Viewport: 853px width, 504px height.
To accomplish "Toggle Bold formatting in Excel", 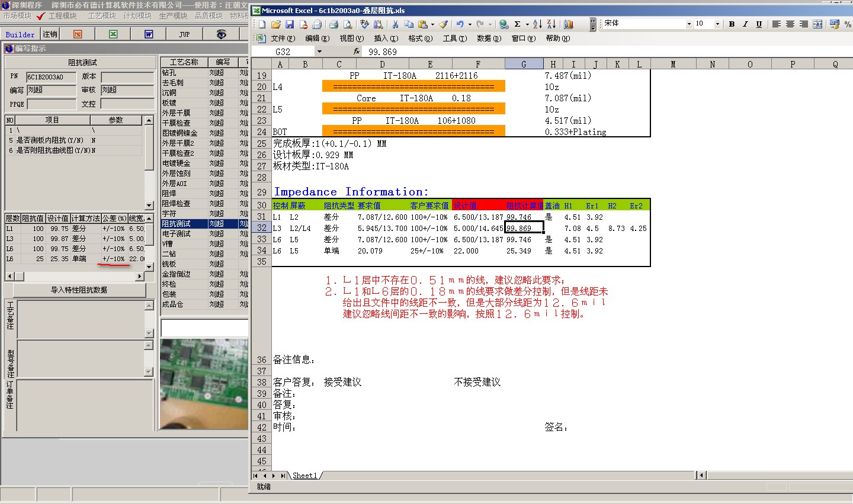I will (732, 24).
